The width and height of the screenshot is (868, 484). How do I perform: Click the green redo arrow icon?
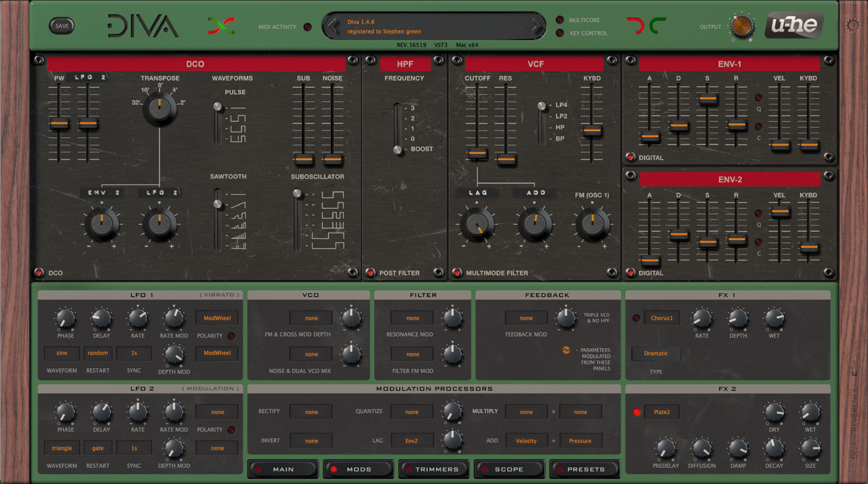coord(658,25)
